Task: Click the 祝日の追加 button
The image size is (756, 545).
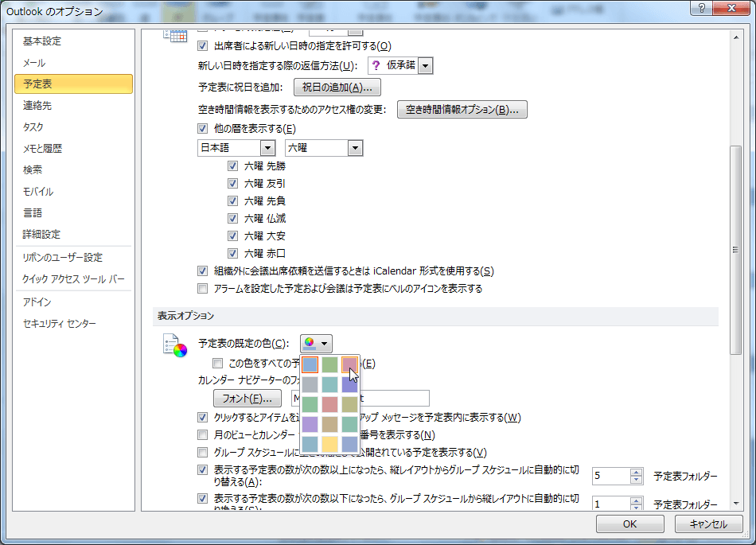Action: [x=337, y=88]
